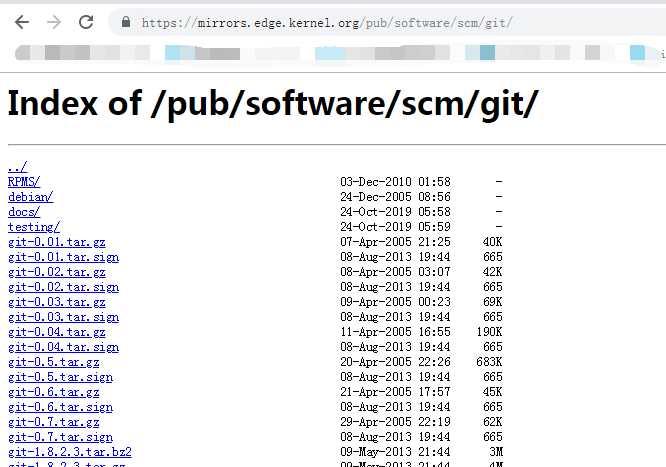666x467 pixels.
Task: Reload the git mirror page
Action: click(86, 22)
